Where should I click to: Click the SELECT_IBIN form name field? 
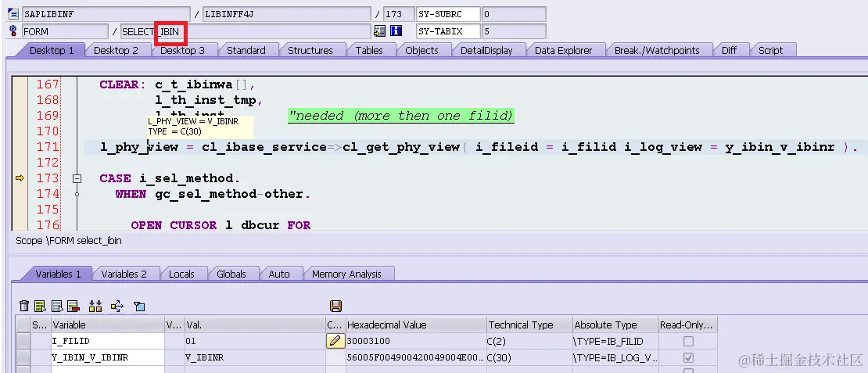point(246,31)
